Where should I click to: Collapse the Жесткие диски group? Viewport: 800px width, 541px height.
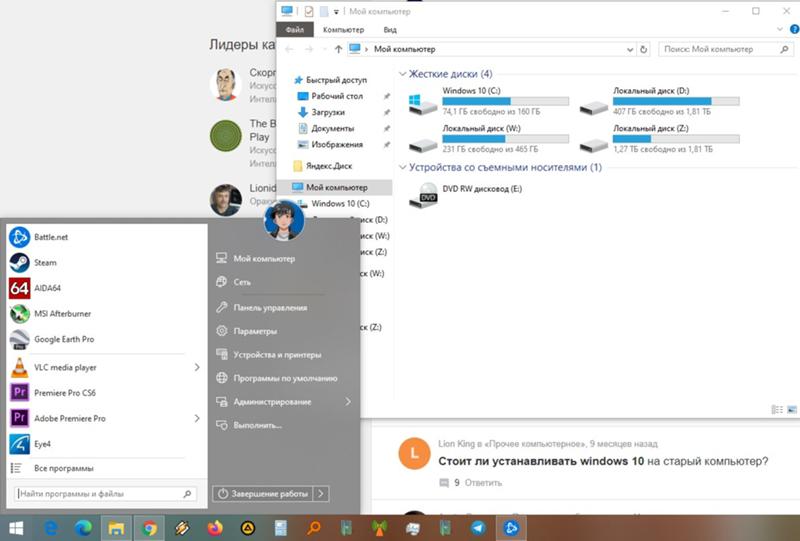(403, 74)
